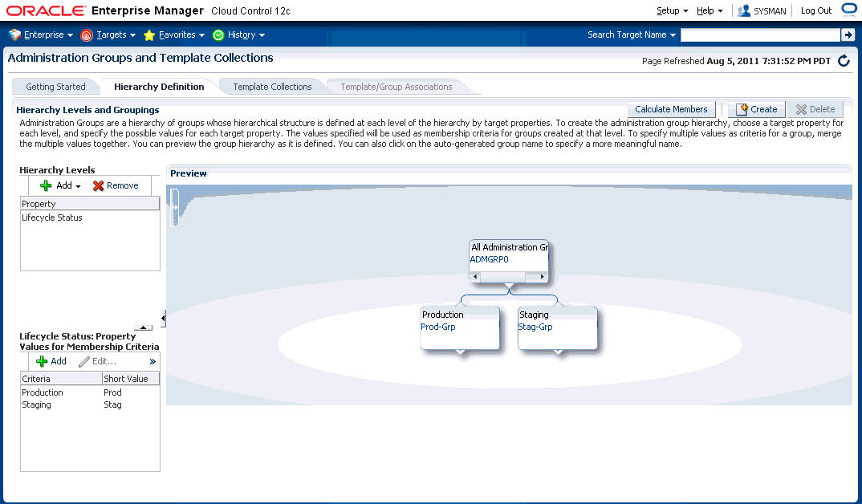This screenshot has width=862, height=504.
Task: Open the Setup dropdown menu
Action: 673,10
